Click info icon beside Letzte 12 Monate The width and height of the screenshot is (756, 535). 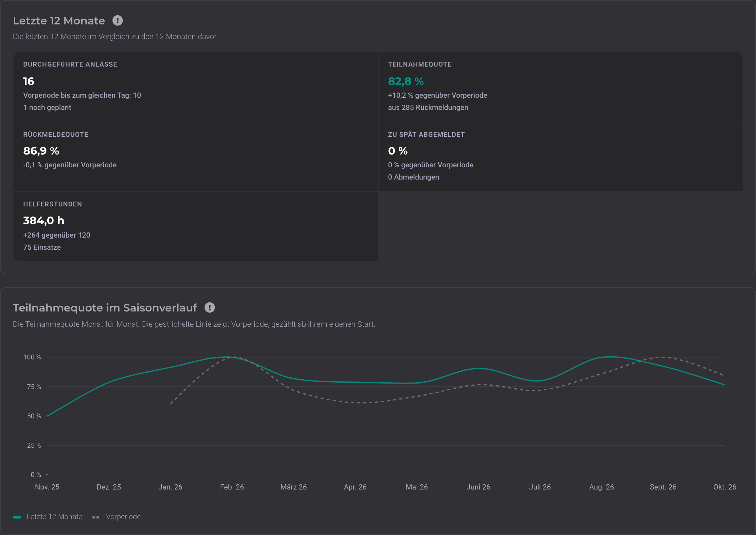coord(118,20)
